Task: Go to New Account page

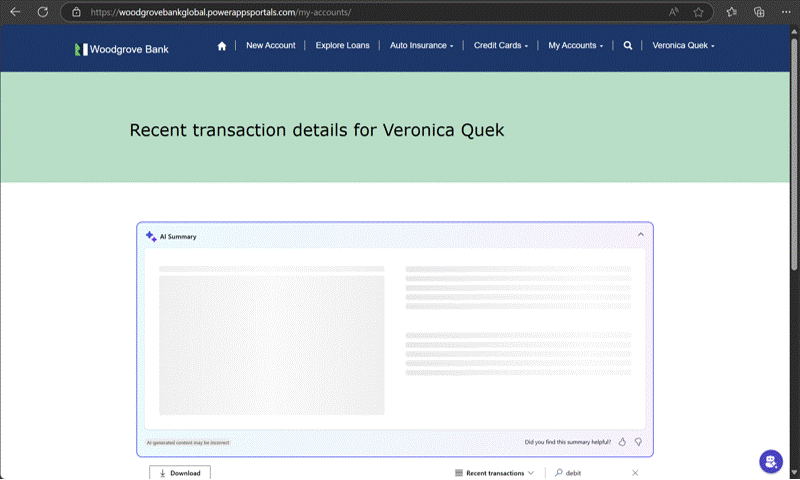Action: click(271, 45)
